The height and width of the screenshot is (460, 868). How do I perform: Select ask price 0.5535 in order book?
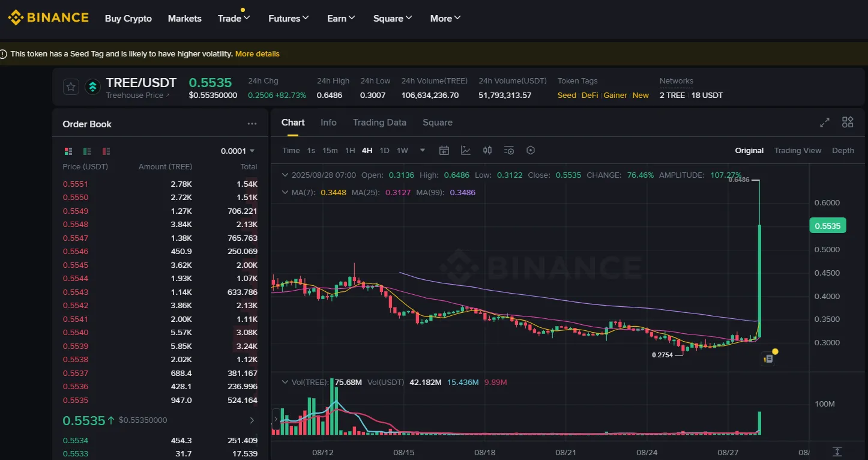[76, 401]
